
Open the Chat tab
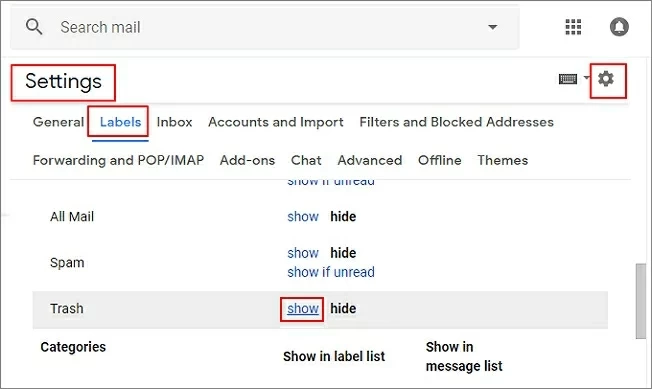[x=306, y=160]
